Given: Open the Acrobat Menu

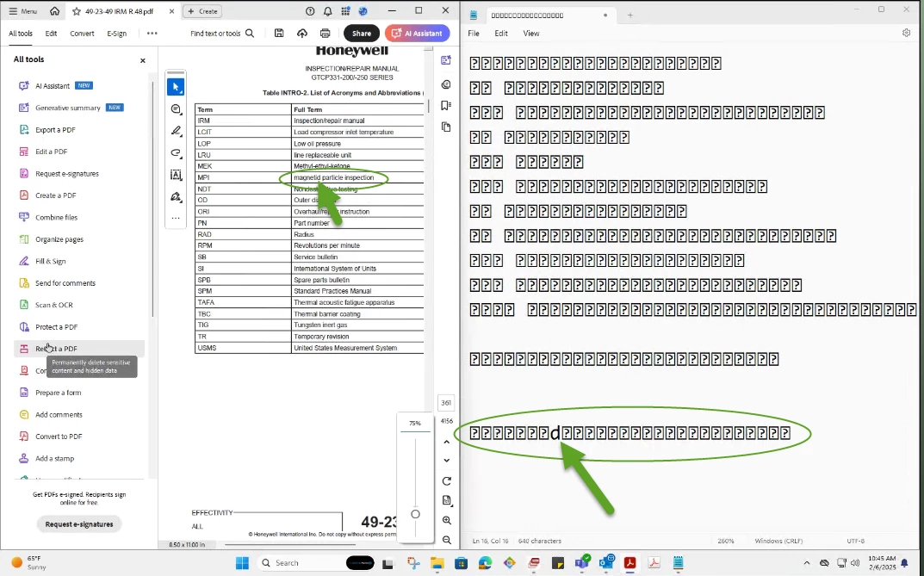Looking at the screenshot, I should 23,11.
